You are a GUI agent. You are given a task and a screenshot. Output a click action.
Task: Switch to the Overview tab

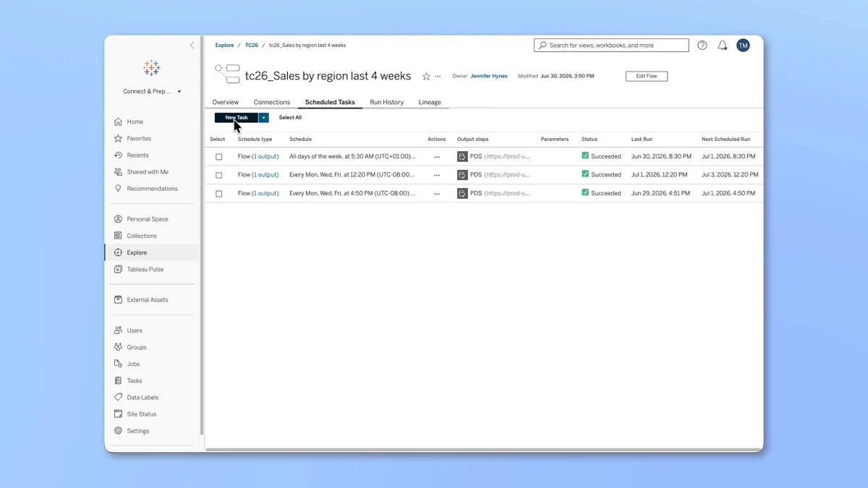pos(226,102)
